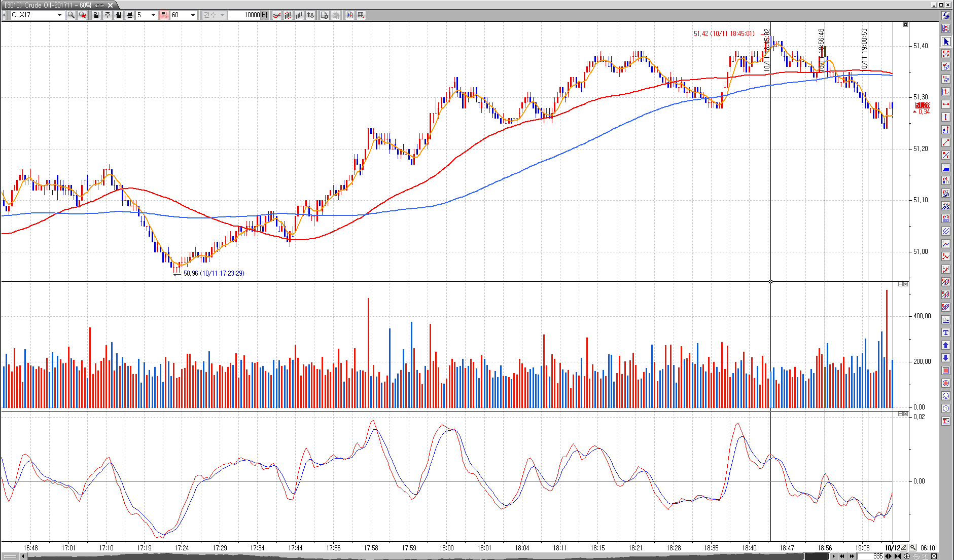Click the symbol search magnifier icon
The width and height of the screenshot is (954, 560).
pos(71,15)
